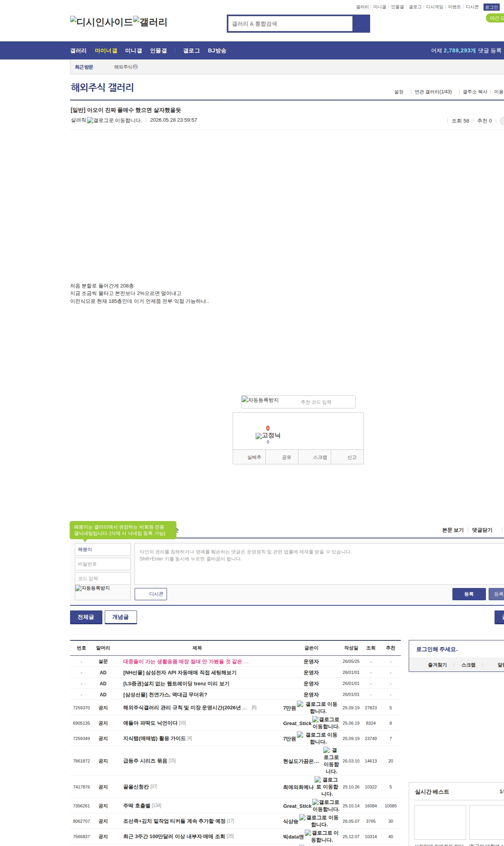
Task: Open 디시게임 top link
Action: click(434, 7)
